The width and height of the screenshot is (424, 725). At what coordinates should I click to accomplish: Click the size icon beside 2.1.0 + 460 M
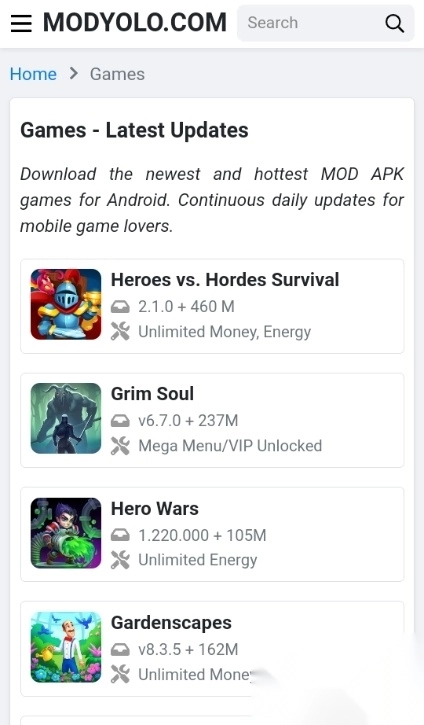(120, 307)
